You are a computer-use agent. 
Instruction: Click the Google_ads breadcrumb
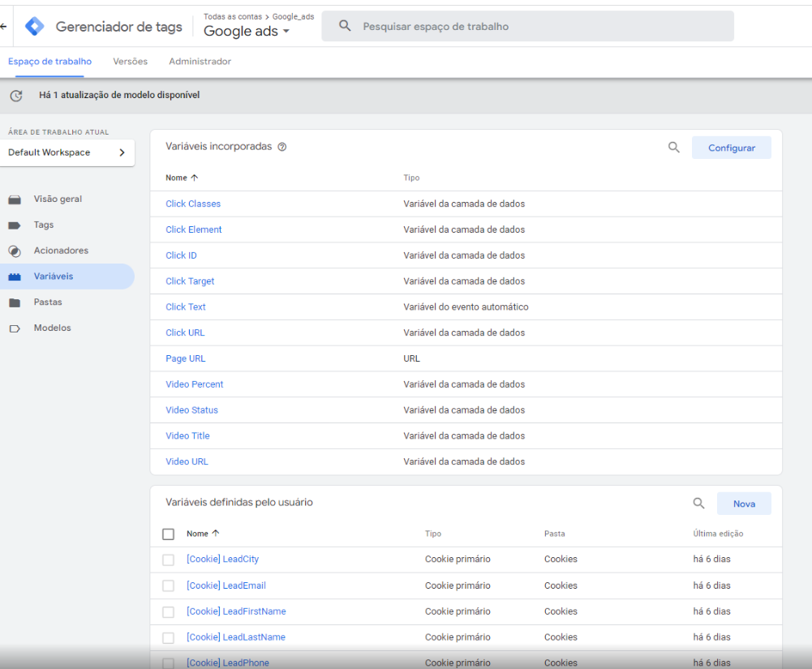tap(293, 16)
